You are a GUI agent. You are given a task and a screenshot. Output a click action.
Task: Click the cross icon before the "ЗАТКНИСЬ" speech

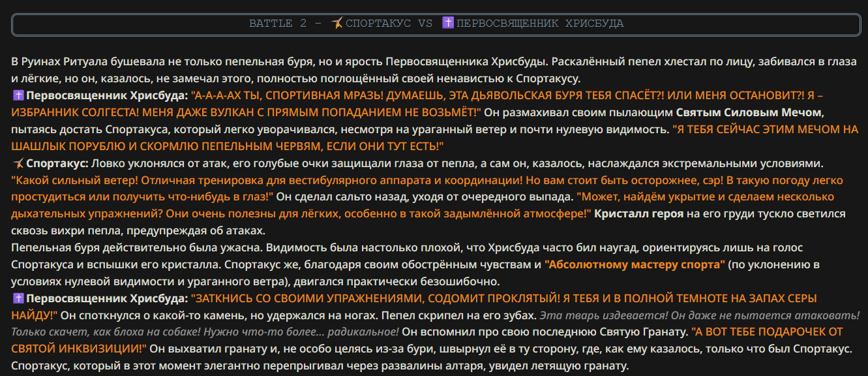click(18, 299)
